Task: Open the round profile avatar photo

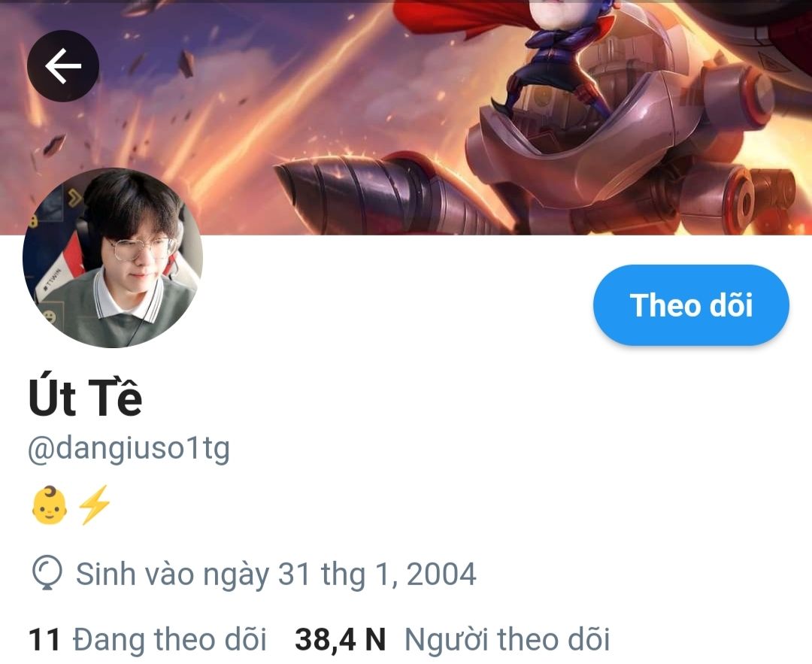Action: pyautogui.click(x=113, y=257)
